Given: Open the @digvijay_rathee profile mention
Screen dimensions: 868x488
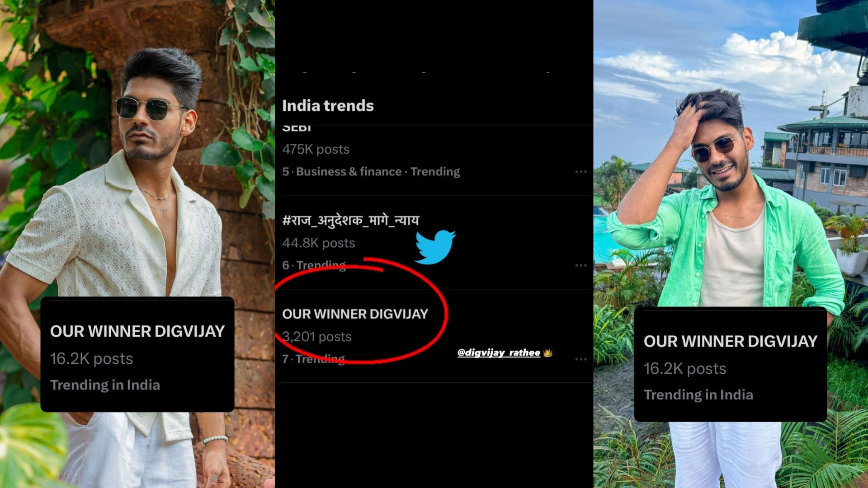Looking at the screenshot, I should click(499, 352).
